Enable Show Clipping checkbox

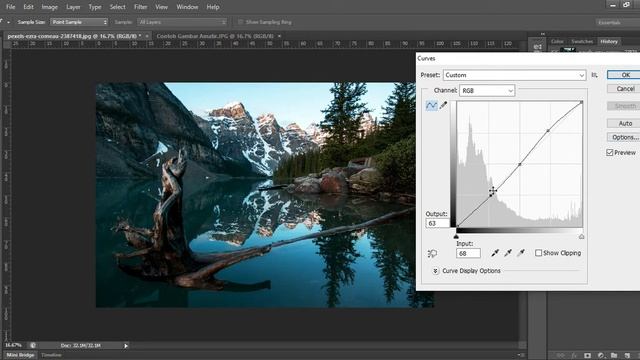pyautogui.click(x=538, y=253)
